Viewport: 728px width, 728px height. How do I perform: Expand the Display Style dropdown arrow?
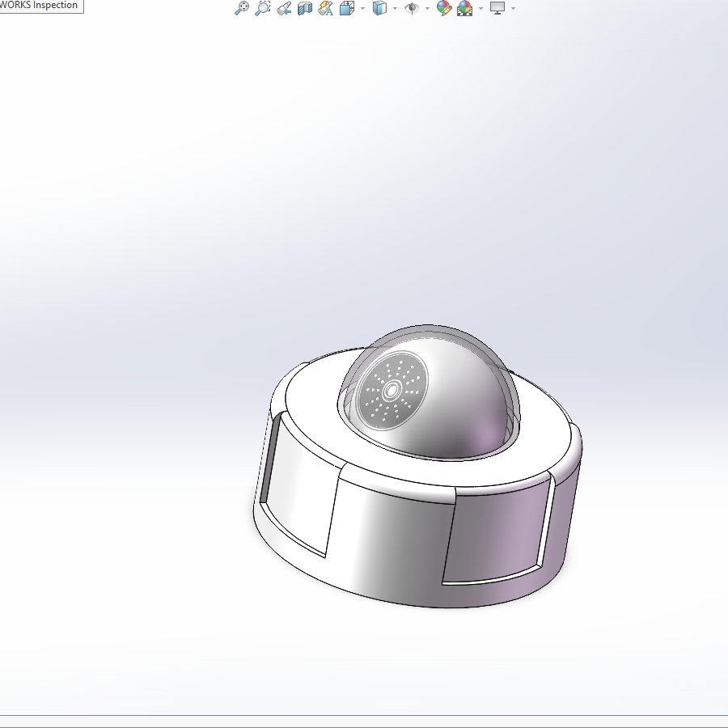(395, 8)
